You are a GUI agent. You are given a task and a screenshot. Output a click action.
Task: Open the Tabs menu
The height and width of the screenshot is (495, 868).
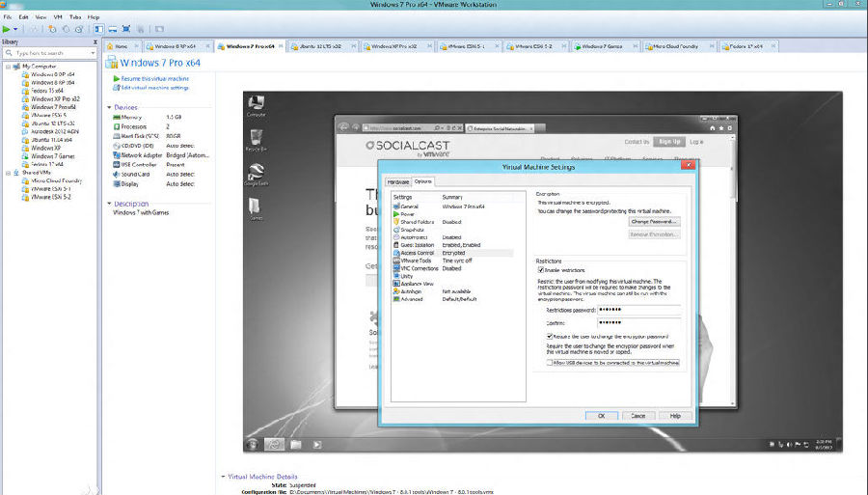click(x=75, y=17)
